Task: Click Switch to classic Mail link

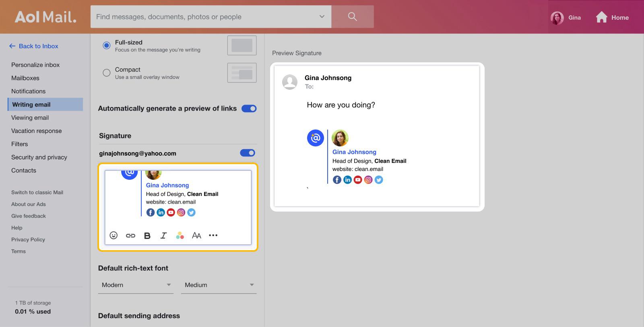Action: point(37,192)
